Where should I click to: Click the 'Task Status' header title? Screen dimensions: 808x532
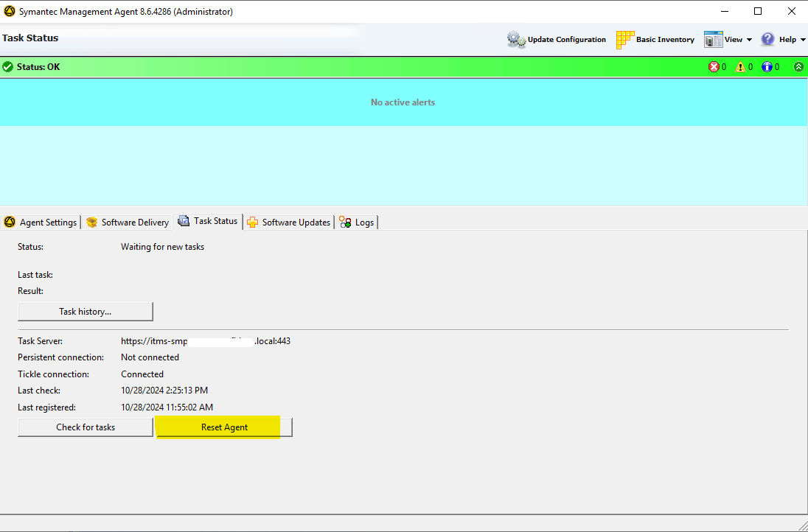coord(30,38)
